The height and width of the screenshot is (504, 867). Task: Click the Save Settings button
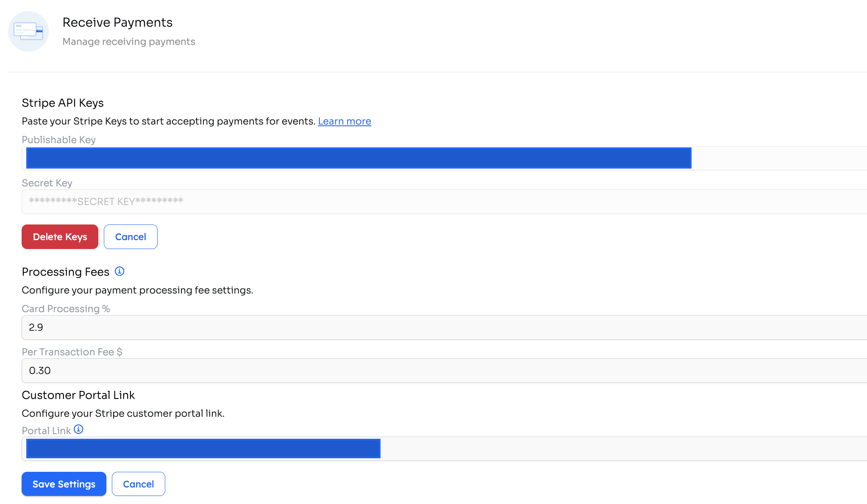[64, 484]
